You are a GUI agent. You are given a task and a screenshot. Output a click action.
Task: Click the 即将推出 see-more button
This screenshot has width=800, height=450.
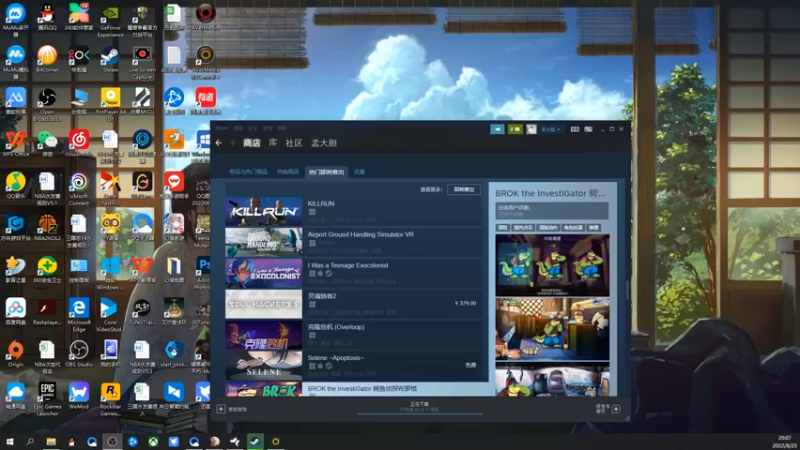[x=464, y=189]
